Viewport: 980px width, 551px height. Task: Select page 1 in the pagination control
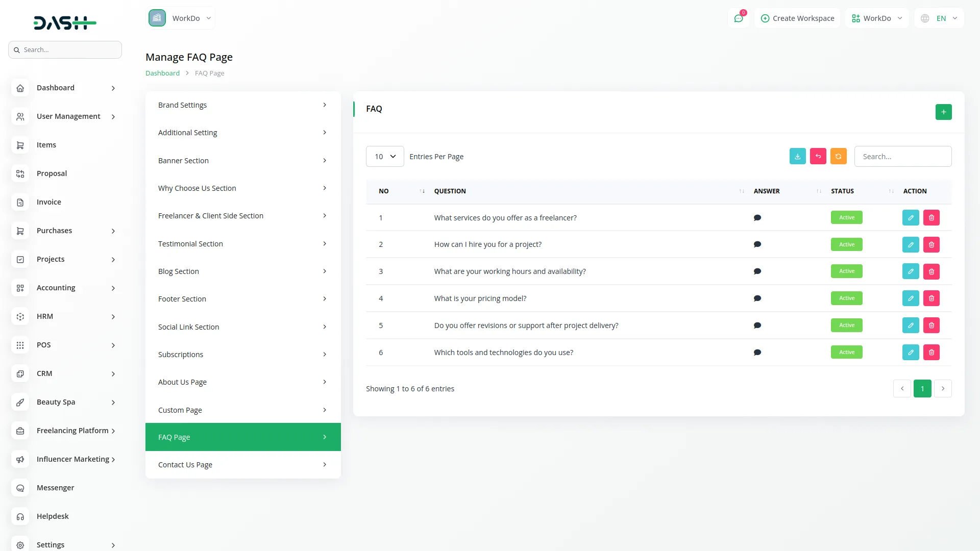coord(922,388)
